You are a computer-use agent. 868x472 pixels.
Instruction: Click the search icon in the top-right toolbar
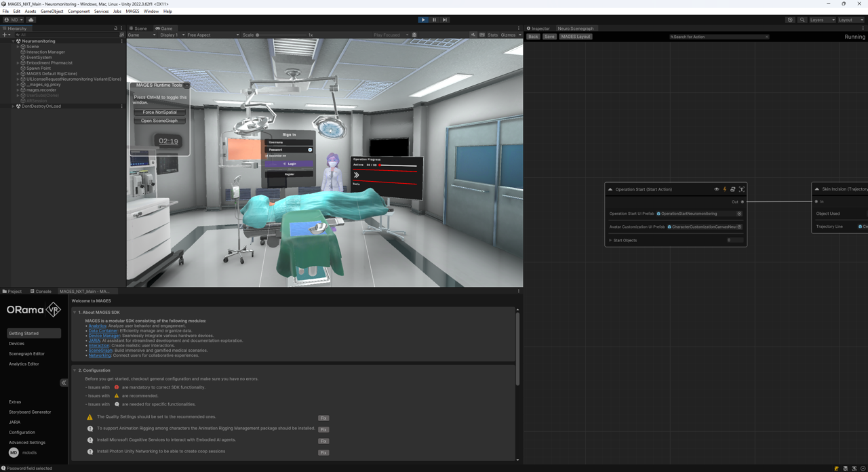(x=802, y=20)
